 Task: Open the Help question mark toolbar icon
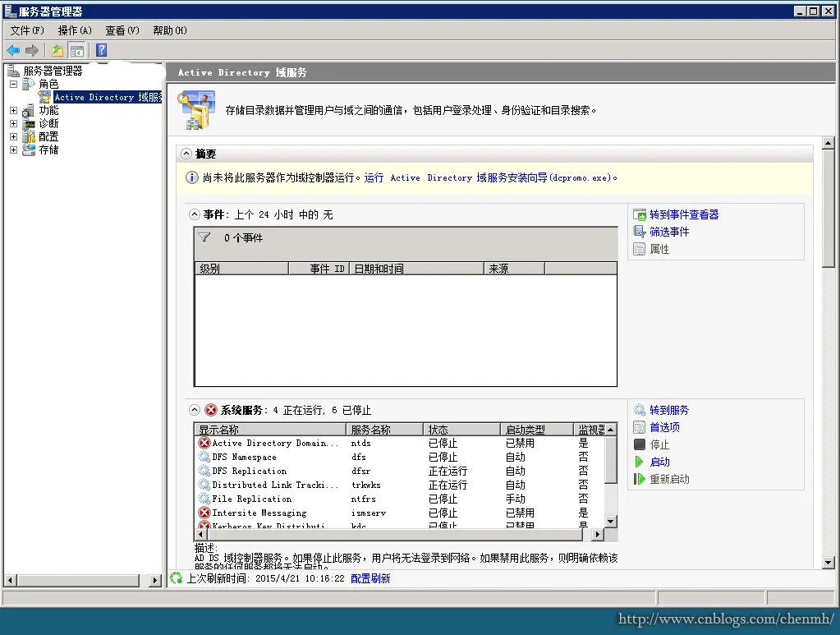point(101,50)
